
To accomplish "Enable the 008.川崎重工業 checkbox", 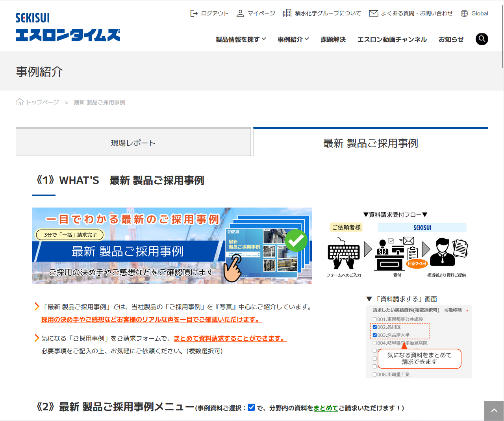I will [374, 375].
